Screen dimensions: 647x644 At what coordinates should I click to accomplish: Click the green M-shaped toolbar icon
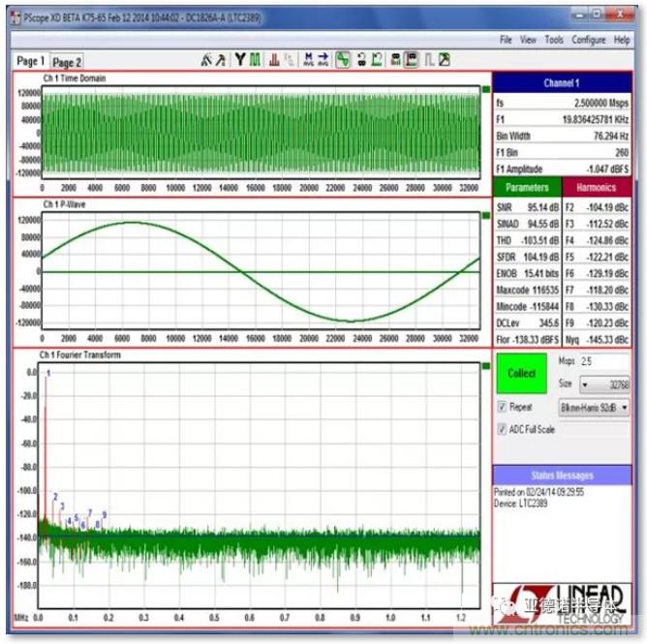pos(255,60)
